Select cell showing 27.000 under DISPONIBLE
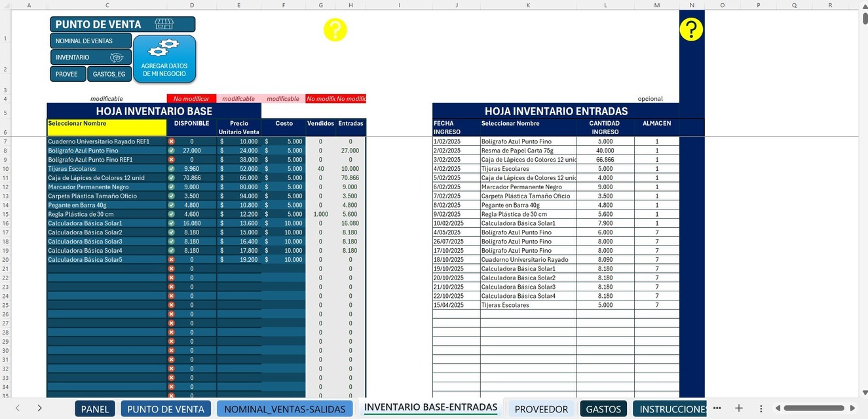Viewport: 868px width, 419px height. coord(191,151)
